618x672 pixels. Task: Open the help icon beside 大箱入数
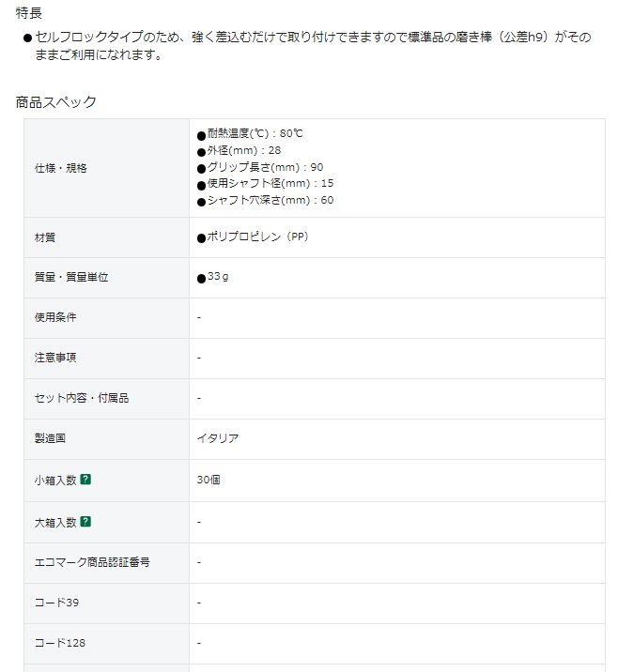coord(85,521)
